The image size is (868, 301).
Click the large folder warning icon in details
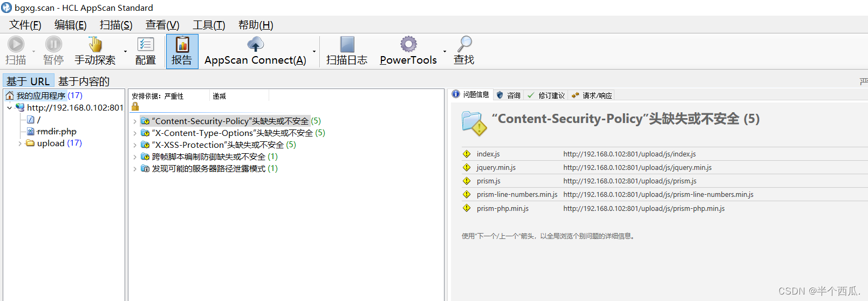tap(474, 123)
